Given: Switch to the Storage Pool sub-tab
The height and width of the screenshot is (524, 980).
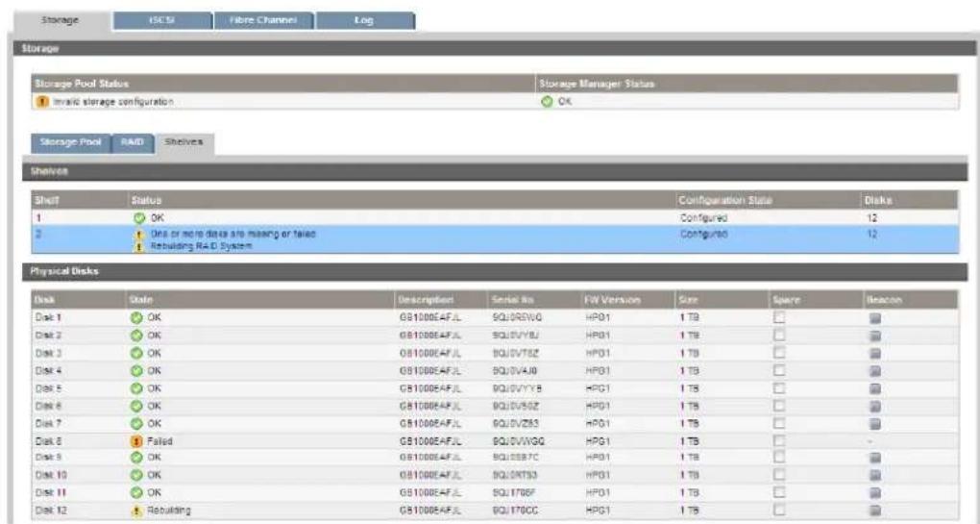Looking at the screenshot, I should coord(71,142).
